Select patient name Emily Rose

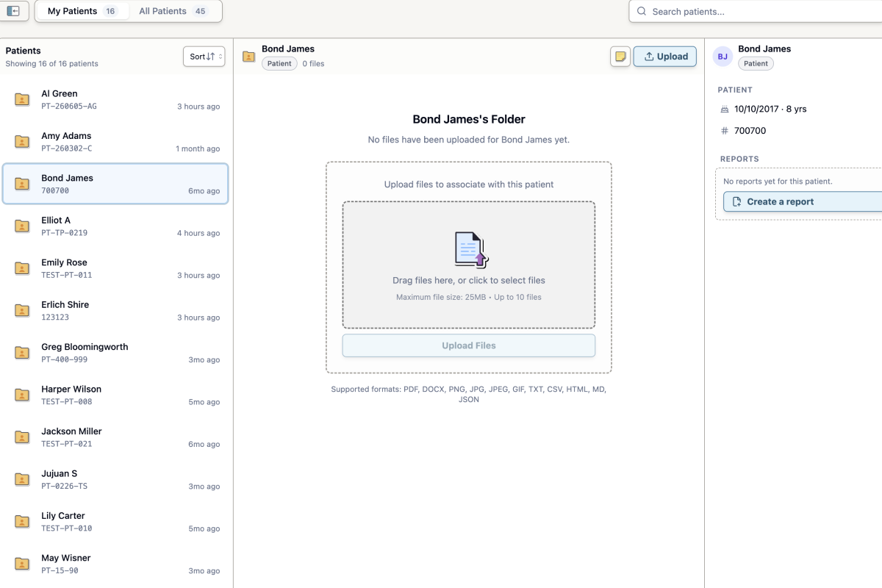tap(64, 262)
